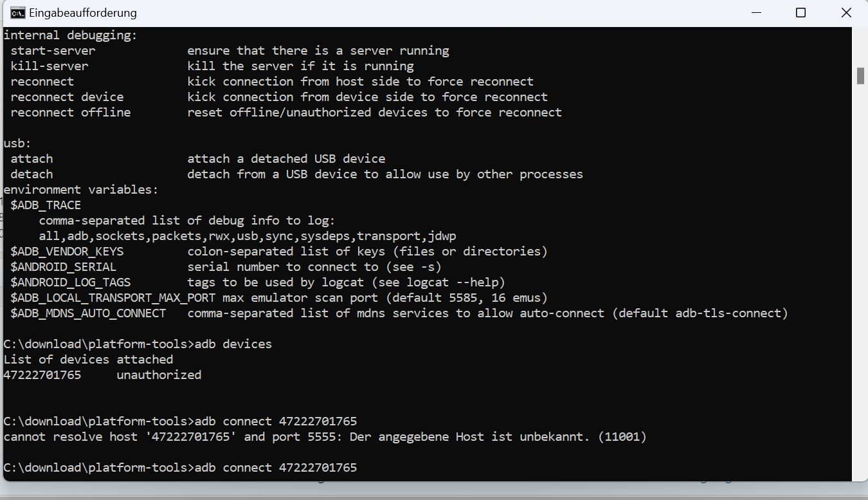This screenshot has width=868, height=500.
Task: Open the Command Prompt system menu icon
Action: click(x=18, y=13)
